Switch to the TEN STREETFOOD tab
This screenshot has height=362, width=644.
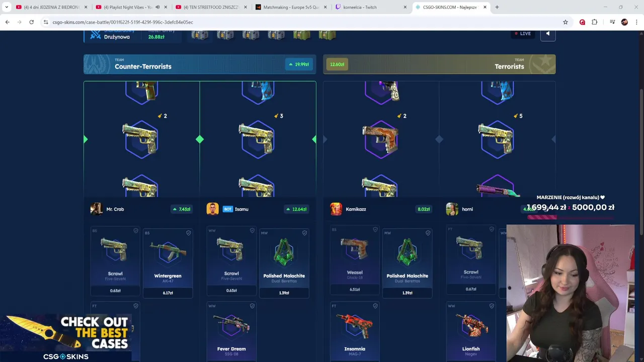(211, 7)
